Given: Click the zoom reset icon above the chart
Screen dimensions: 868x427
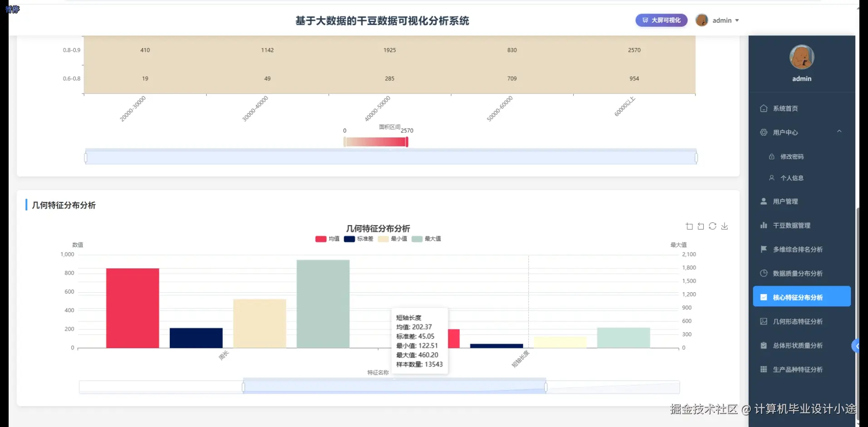Looking at the screenshot, I should click(x=701, y=226).
